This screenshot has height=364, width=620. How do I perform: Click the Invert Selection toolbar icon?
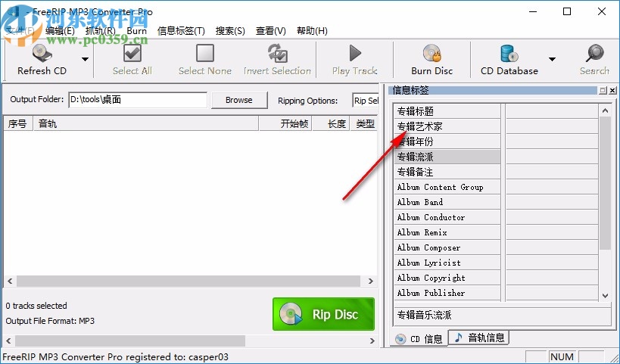point(278,54)
